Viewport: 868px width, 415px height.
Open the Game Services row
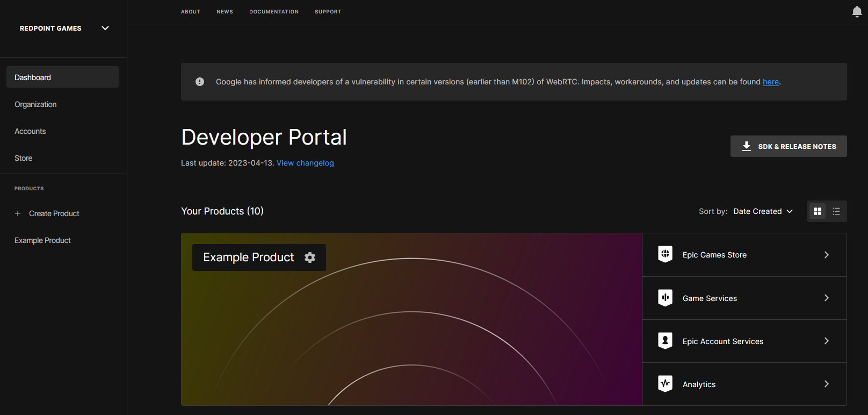744,298
